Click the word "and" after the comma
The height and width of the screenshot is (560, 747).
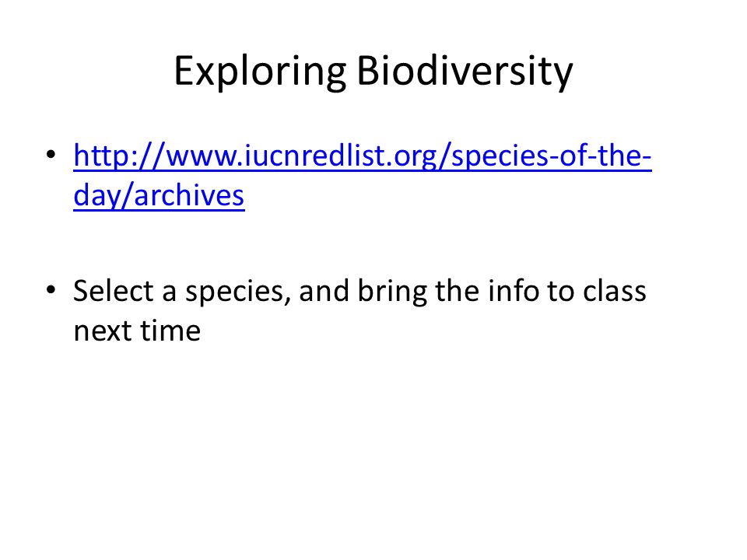324,290
